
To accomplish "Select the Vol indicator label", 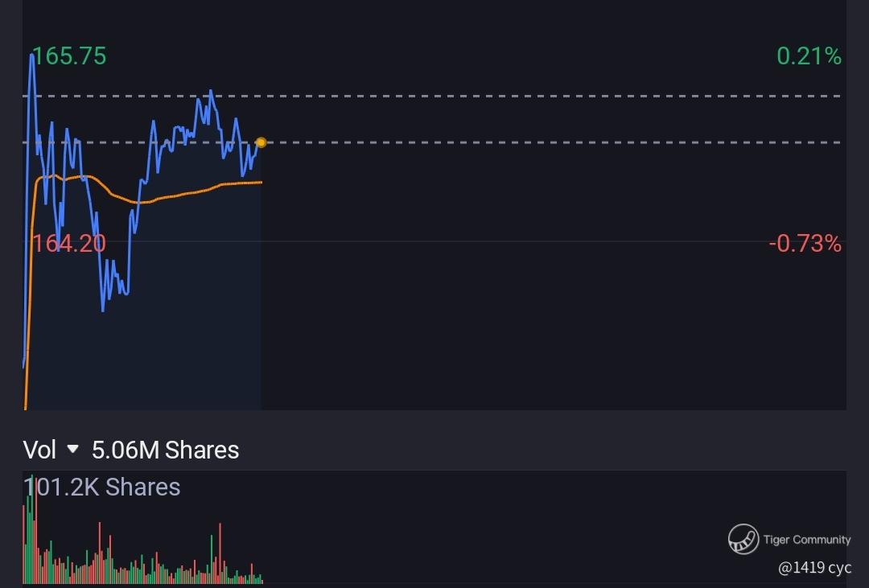I will (39, 450).
